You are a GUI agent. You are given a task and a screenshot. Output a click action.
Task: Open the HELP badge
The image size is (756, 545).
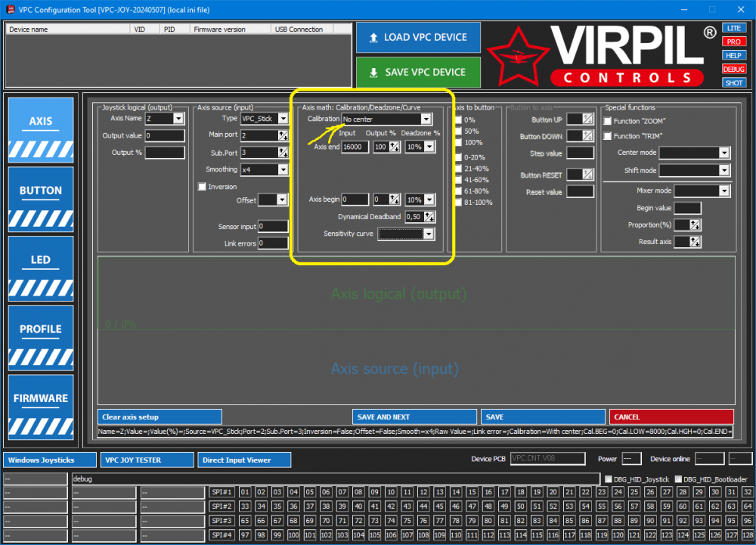coord(733,55)
